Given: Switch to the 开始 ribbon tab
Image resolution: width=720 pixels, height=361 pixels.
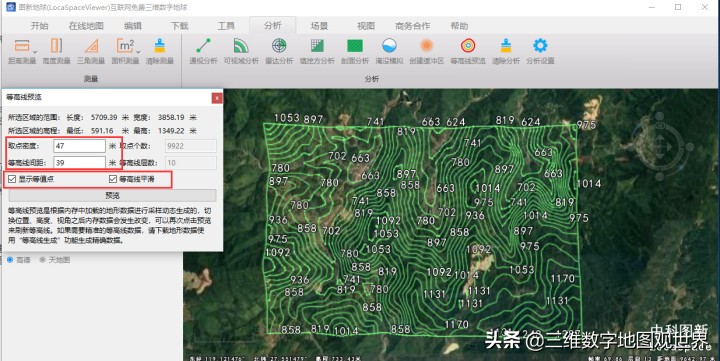Looking at the screenshot, I should [39, 26].
